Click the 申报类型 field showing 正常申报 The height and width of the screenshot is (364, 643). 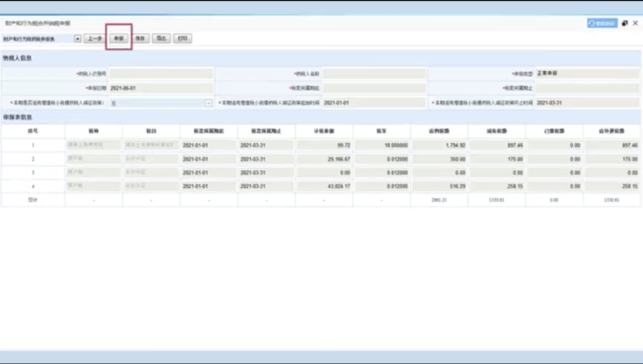pos(588,74)
